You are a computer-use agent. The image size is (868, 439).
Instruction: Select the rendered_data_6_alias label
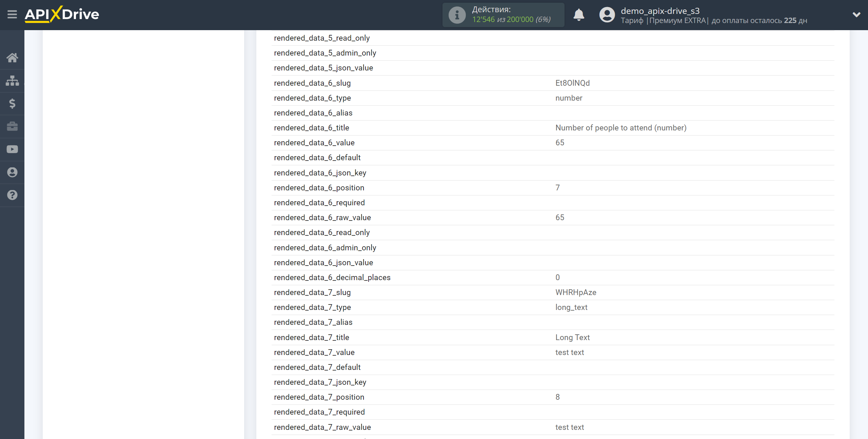coord(313,113)
